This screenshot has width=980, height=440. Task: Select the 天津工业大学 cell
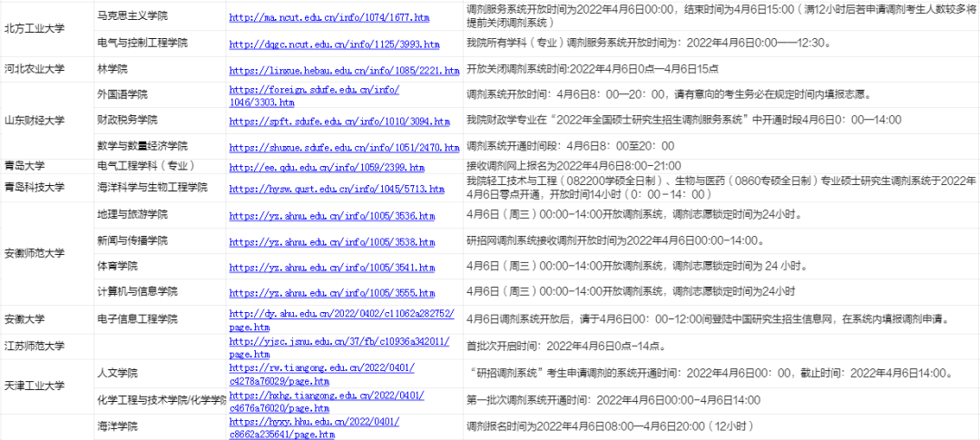[47, 386]
